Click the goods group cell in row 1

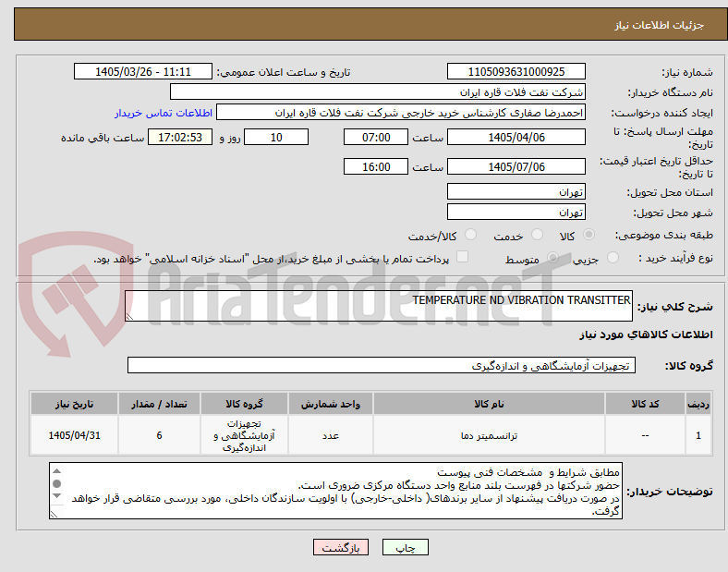244,435
